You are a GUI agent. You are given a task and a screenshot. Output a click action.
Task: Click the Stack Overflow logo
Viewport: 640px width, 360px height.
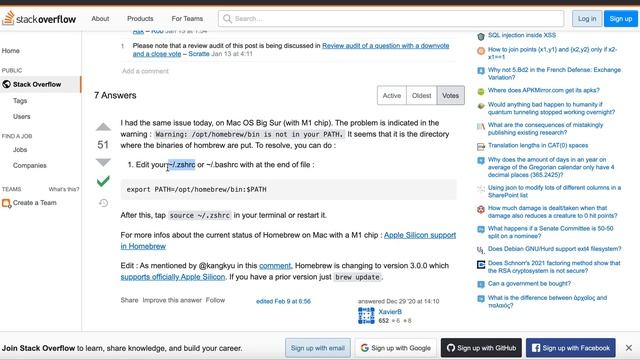pos(39,19)
